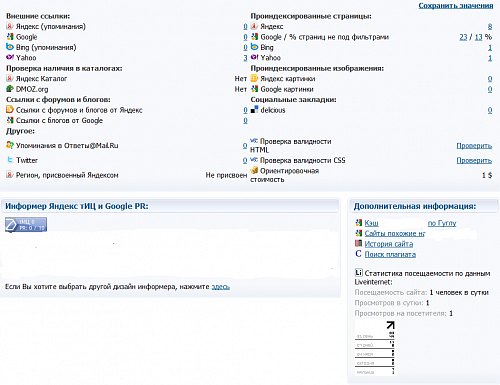Image resolution: width=500 pixels, height=385 pixels.
Task: Click the Liveinternet Li statistics icon
Action: (358, 273)
